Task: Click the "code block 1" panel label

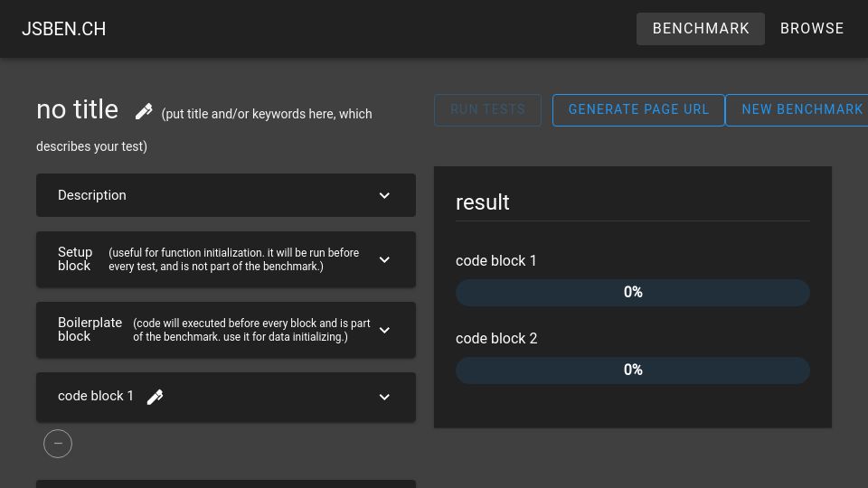Action: pos(95,396)
